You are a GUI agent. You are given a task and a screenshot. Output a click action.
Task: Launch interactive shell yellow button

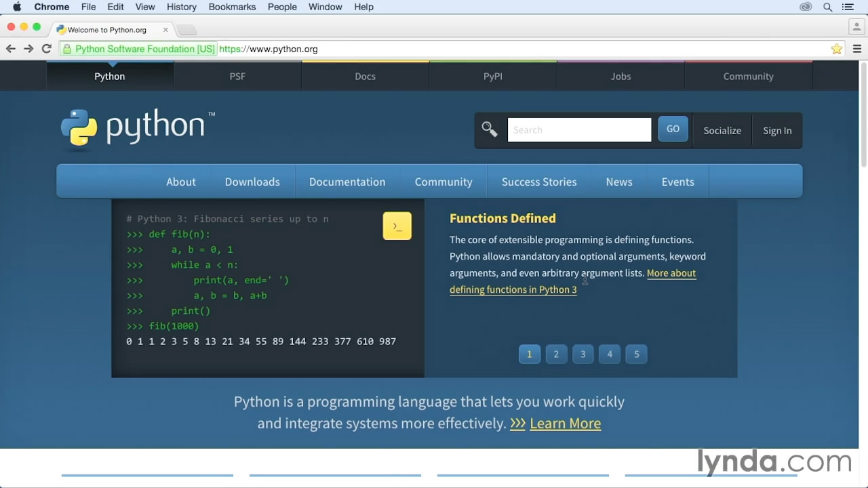point(397,226)
